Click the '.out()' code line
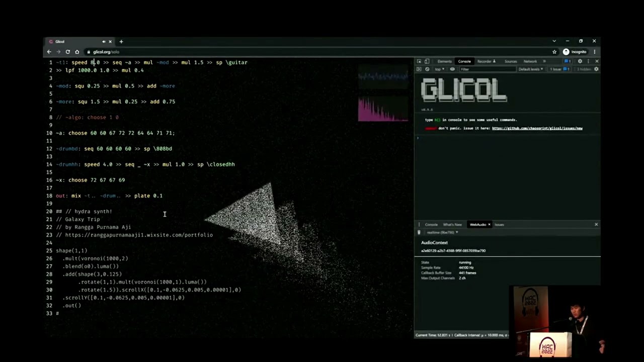644x362 pixels. tap(71, 305)
